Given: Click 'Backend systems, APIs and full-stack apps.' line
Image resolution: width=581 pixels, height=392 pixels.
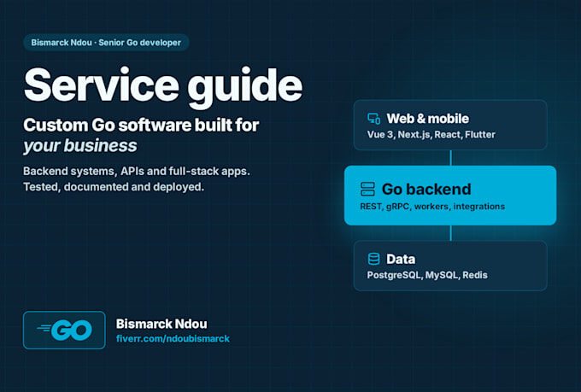Looking at the screenshot, I should [x=137, y=171].
